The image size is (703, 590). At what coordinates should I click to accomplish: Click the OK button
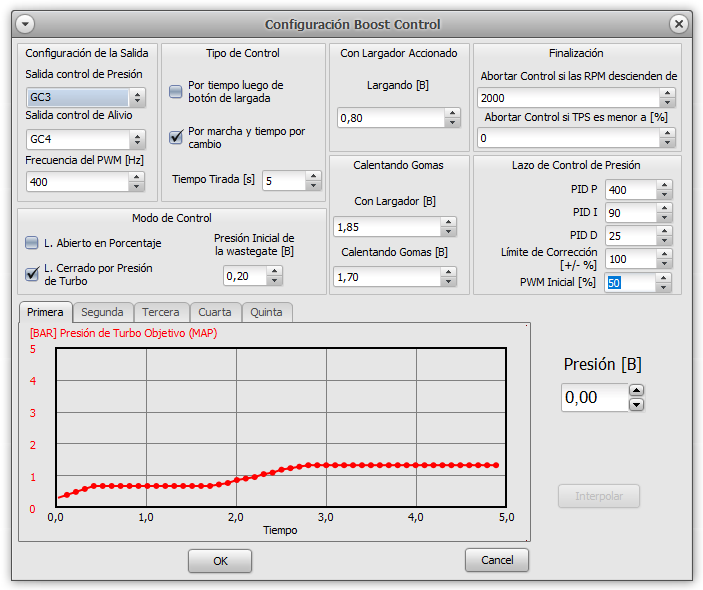pos(220,561)
